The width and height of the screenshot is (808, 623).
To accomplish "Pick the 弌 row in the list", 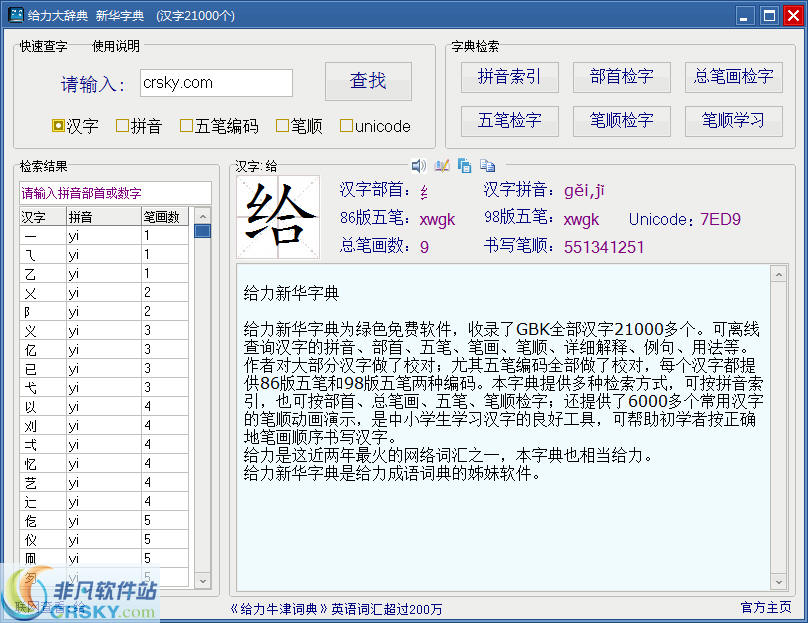I will (104, 446).
